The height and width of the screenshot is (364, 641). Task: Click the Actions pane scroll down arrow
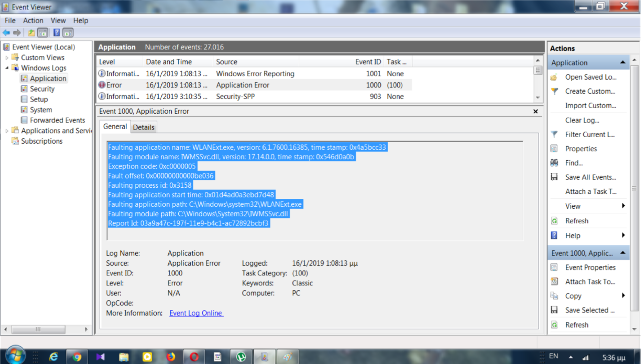tap(634, 329)
